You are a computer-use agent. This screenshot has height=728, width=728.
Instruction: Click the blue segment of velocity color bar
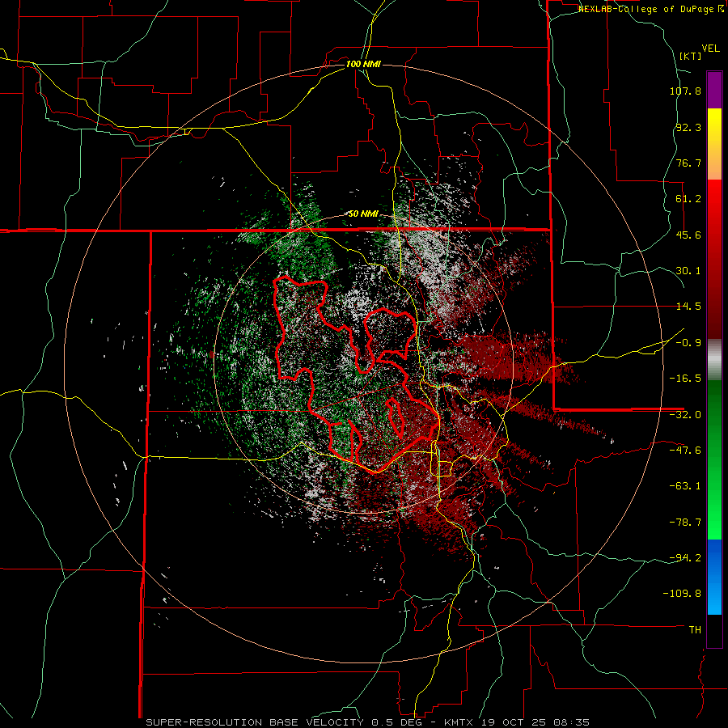[714, 577]
